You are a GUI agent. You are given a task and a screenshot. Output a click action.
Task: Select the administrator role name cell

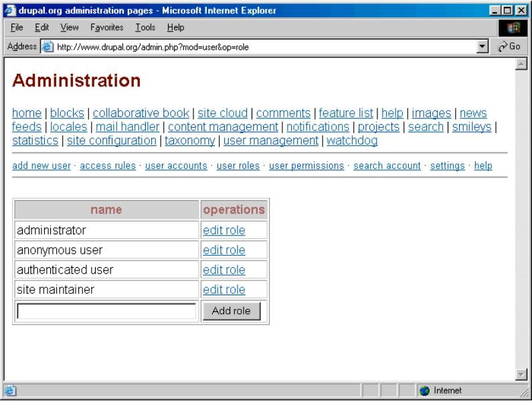click(106, 230)
